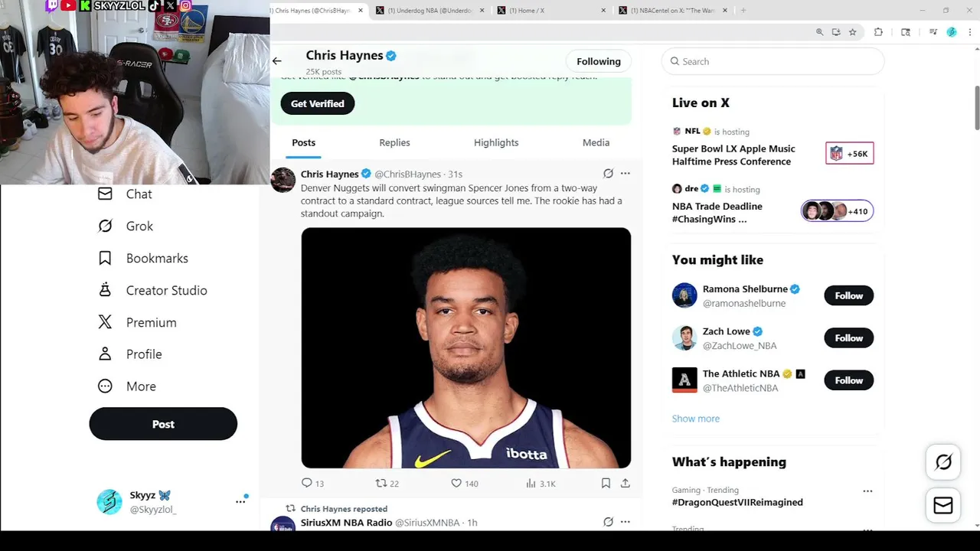This screenshot has height=551, width=980.
Task: Open the more menu on Spencer Jones post
Action: pyautogui.click(x=626, y=174)
